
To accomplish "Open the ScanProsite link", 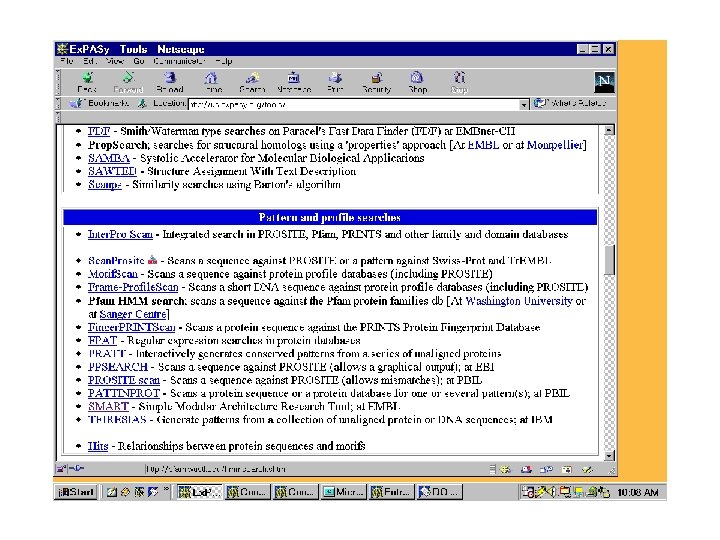I will click(116, 261).
